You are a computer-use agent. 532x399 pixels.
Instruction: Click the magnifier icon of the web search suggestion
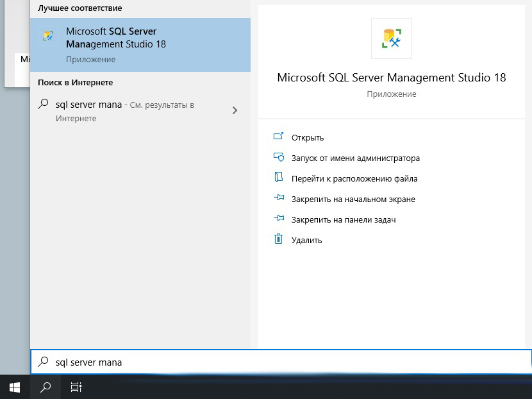tap(44, 104)
